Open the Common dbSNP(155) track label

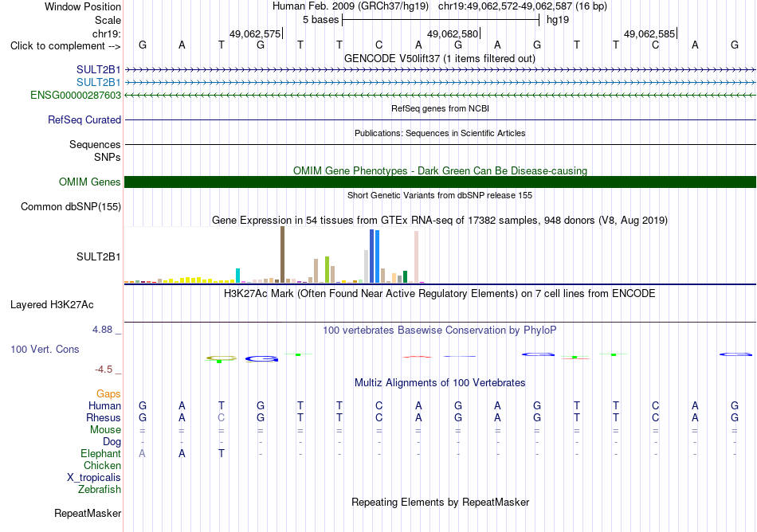pyautogui.click(x=70, y=207)
